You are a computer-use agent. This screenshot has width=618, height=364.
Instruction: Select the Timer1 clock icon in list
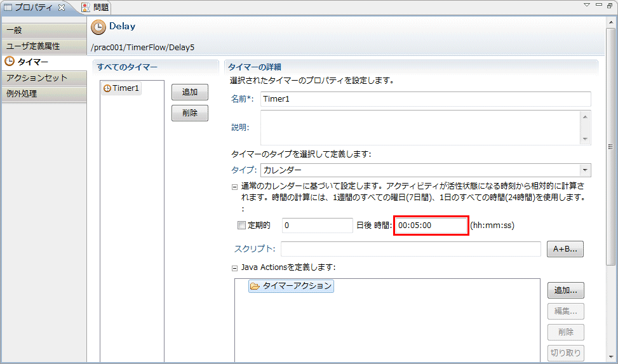(107, 88)
